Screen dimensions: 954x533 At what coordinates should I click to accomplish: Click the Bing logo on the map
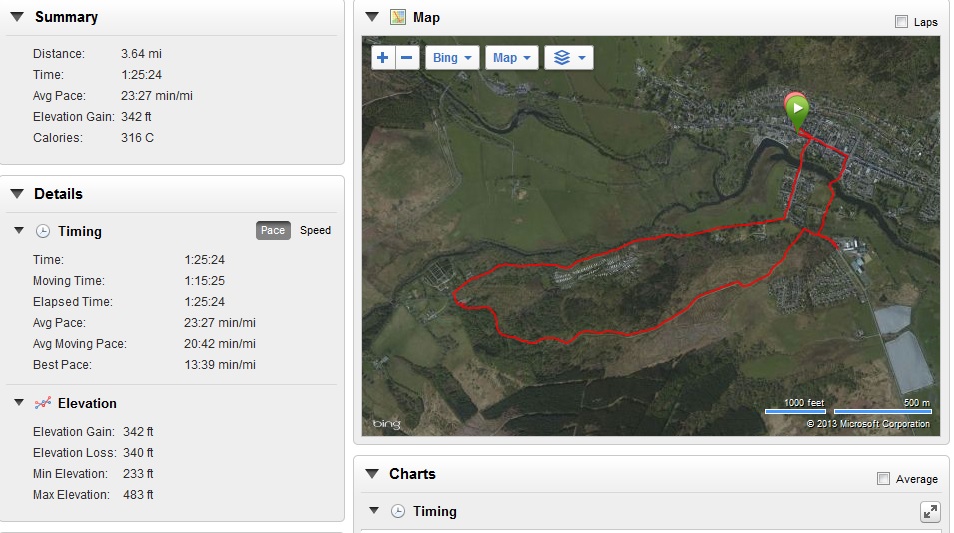[x=387, y=424]
